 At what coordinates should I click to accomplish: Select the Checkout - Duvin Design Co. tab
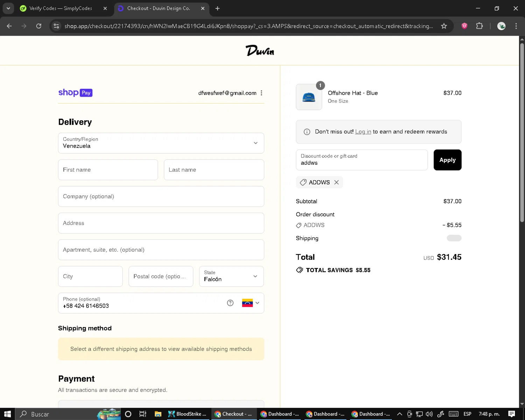[x=159, y=8]
